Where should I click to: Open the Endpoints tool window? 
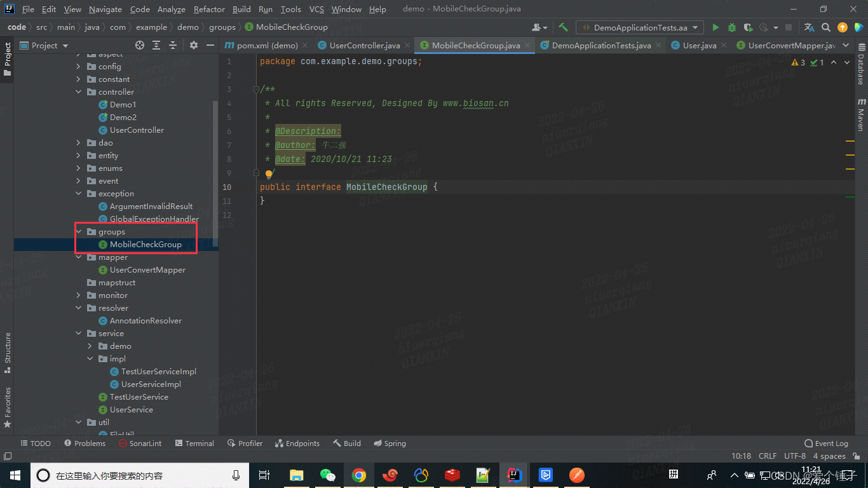point(297,444)
